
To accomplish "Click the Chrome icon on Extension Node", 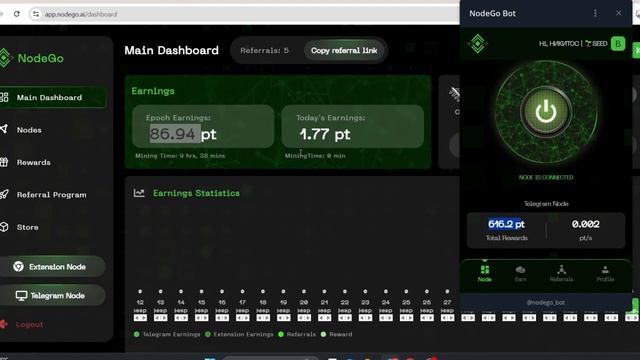I will (18, 267).
